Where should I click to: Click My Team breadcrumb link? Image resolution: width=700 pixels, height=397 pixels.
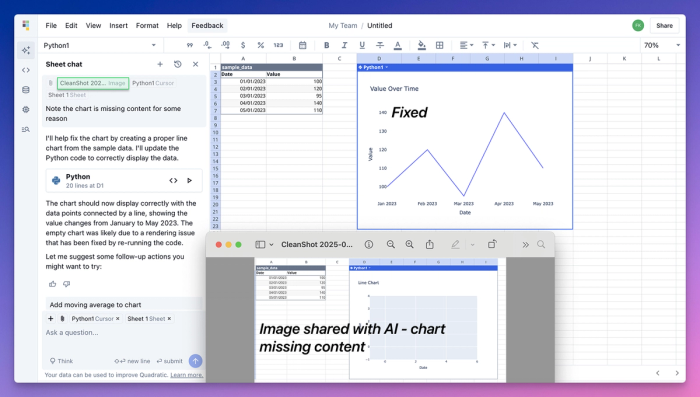[x=343, y=25]
